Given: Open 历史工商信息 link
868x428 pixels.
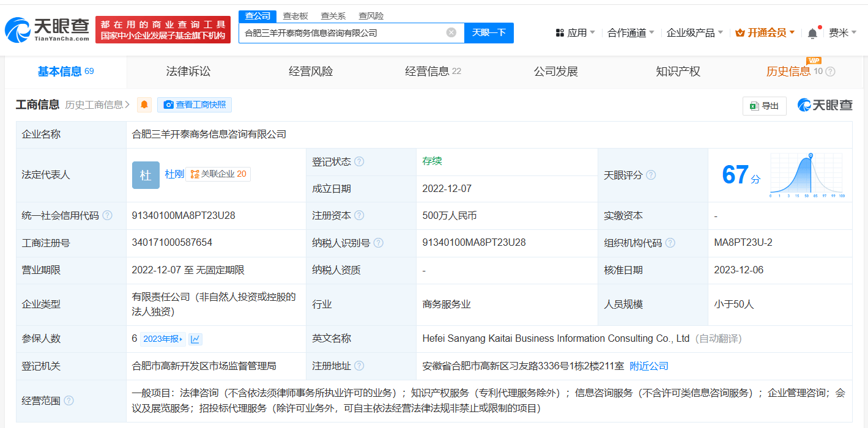Looking at the screenshot, I should 97,105.
